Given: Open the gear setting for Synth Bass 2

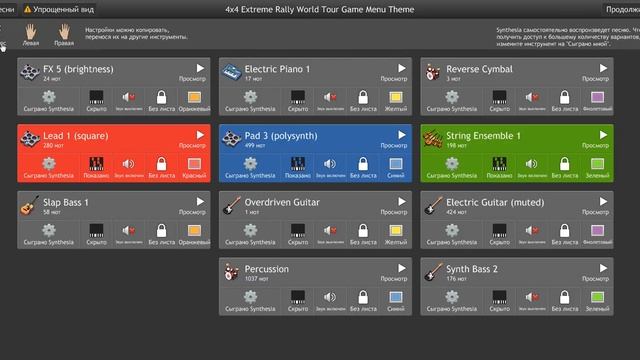Looking at the screenshot, I should tap(452, 297).
